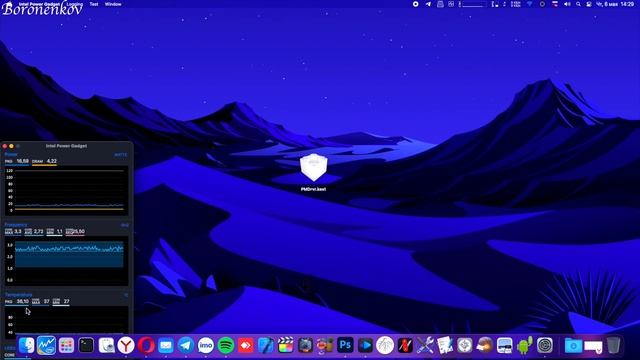Open the white round tree-logo dock icon
640x360 pixels.
coord(385,346)
